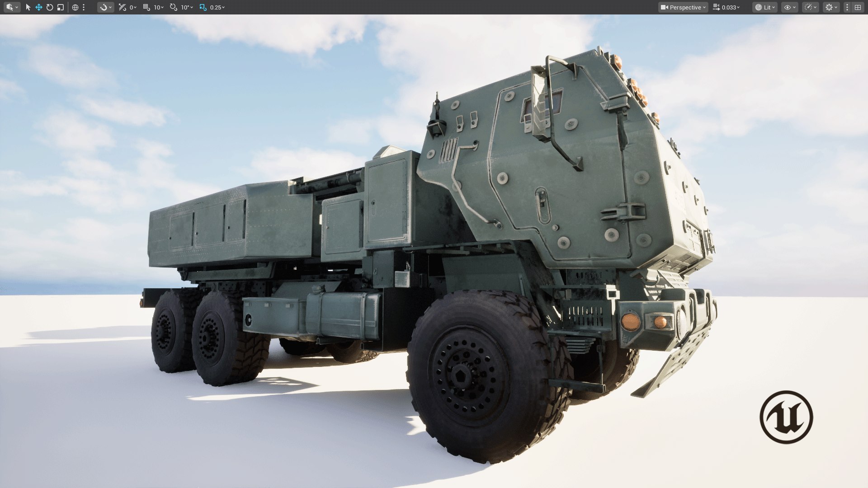Activate the Select (arrow) tool
Viewport: 868px width, 488px height.
pyautogui.click(x=28, y=7)
